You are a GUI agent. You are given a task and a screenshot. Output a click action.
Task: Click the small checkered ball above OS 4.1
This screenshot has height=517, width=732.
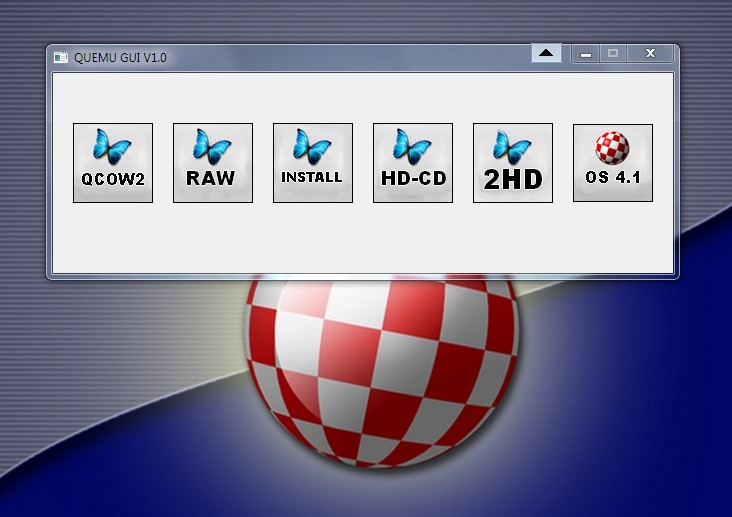pos(612,149)
